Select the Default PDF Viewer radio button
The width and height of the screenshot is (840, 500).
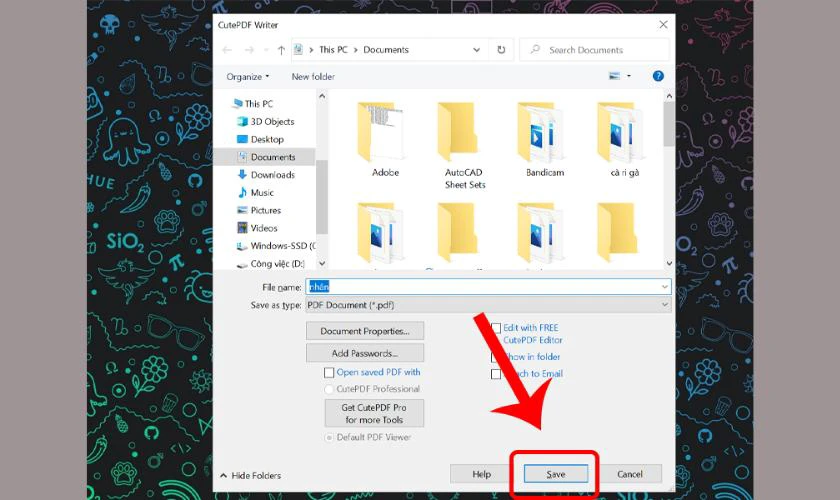click(329, 437)
